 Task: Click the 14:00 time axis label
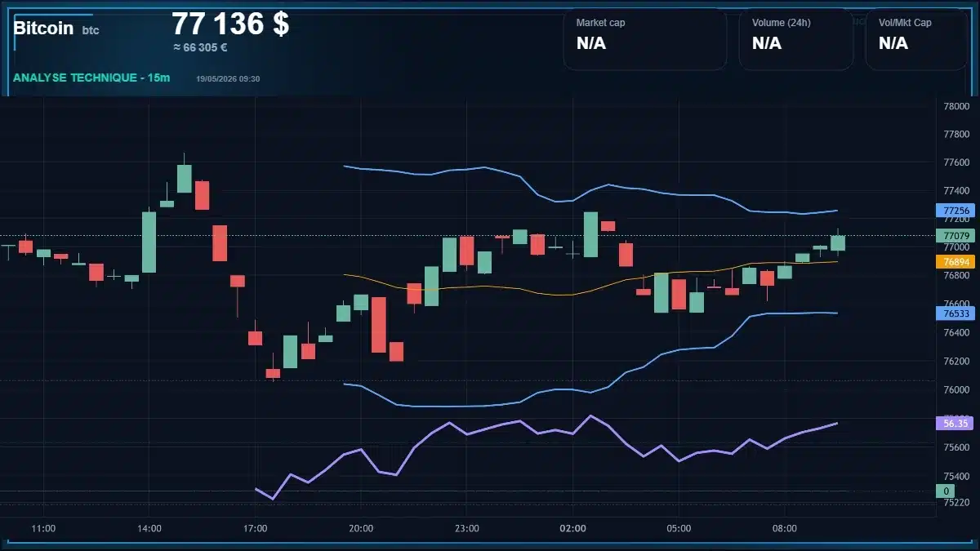[x=149, y=529]
